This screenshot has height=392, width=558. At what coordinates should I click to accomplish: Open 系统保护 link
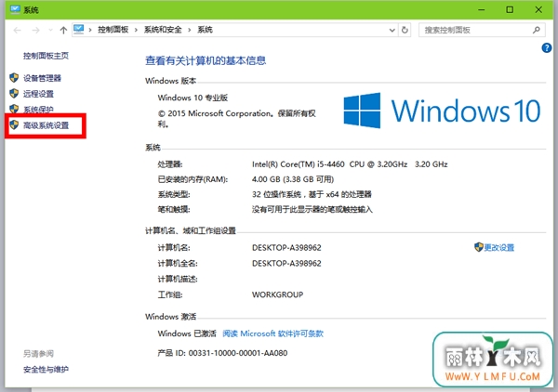pyautogui.click(x=38, y=110)
